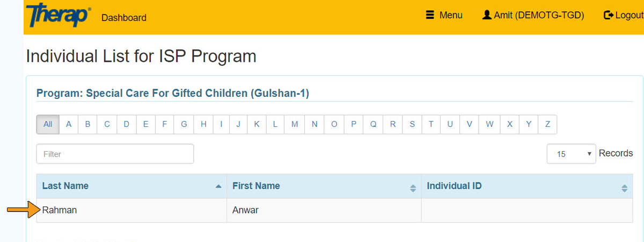Screen dimensions: 644x242
Task: Click the Last Name column header
Action: [x=65, y=186]
